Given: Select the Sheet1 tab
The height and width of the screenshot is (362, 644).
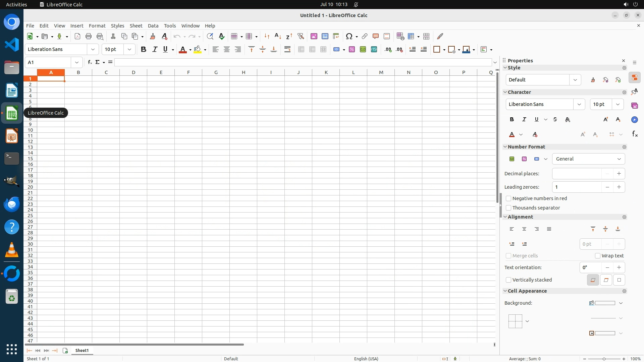Looking at the screenshot, I should (82, 350).
